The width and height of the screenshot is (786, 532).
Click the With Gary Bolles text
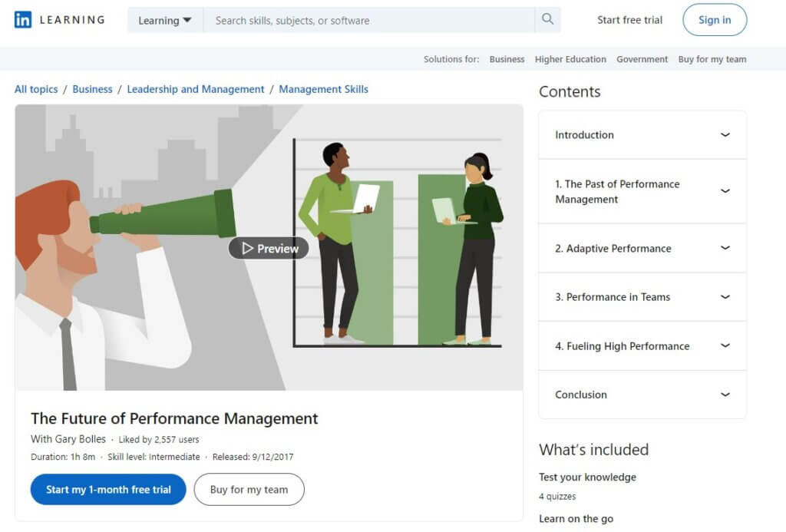tap(68, 439)
